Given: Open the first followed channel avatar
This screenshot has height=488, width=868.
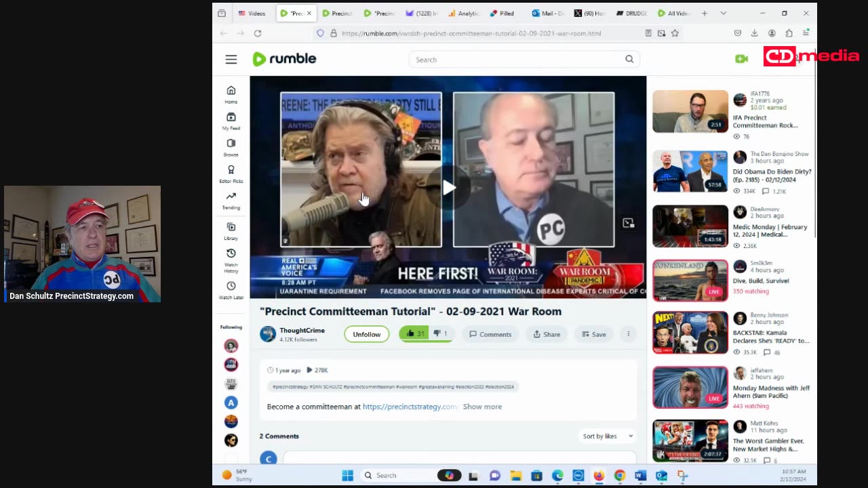Looking at the screenshot, I should [x=231, y=346].
